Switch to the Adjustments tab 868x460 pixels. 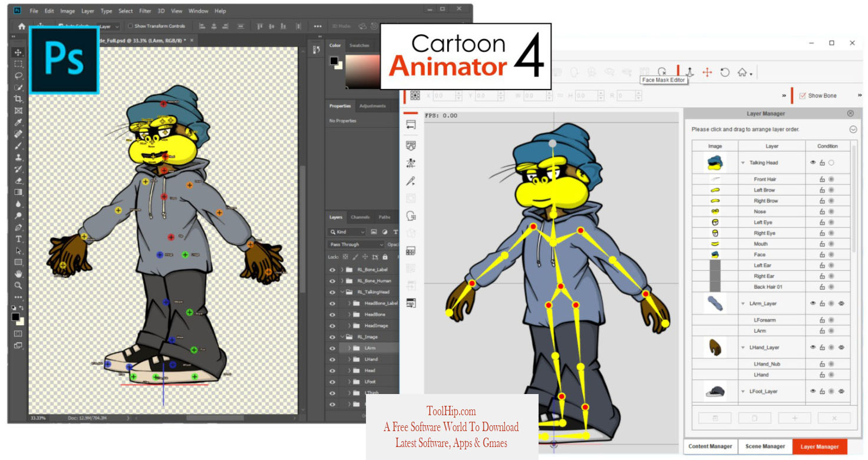pos(372,106)
